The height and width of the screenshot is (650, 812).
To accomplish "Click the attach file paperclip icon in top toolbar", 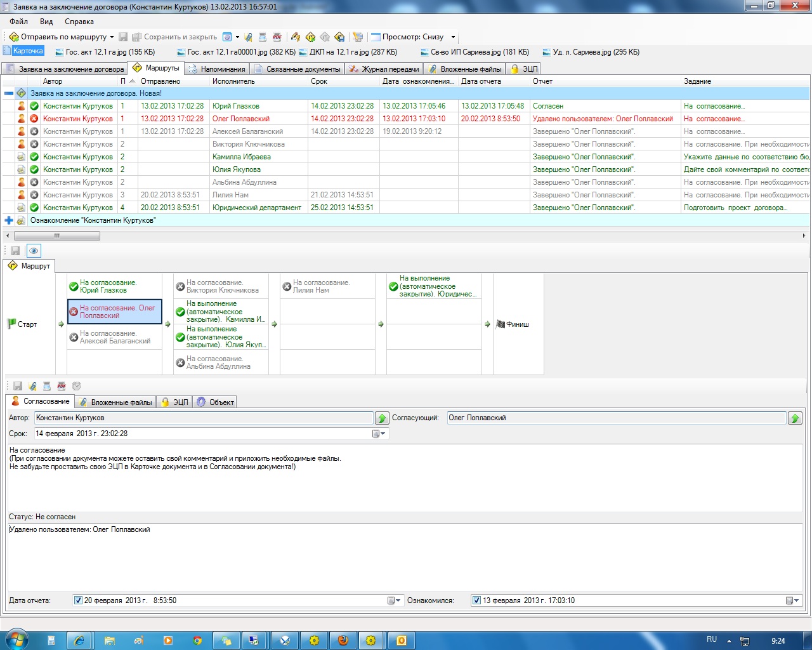I will click(x=248, y=37).
